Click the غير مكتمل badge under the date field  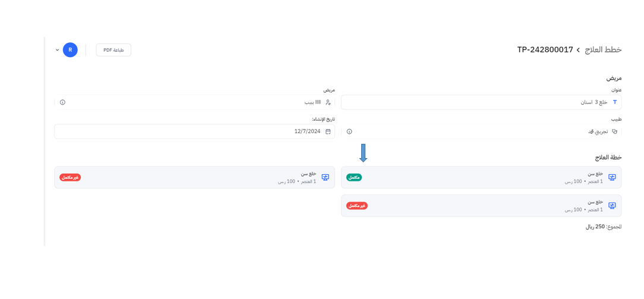click(x=70, y=177)
